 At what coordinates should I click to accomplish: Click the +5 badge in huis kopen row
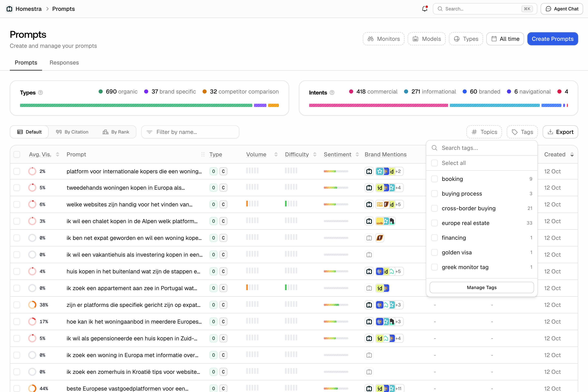pyautogui.click(x=398, y=271)
